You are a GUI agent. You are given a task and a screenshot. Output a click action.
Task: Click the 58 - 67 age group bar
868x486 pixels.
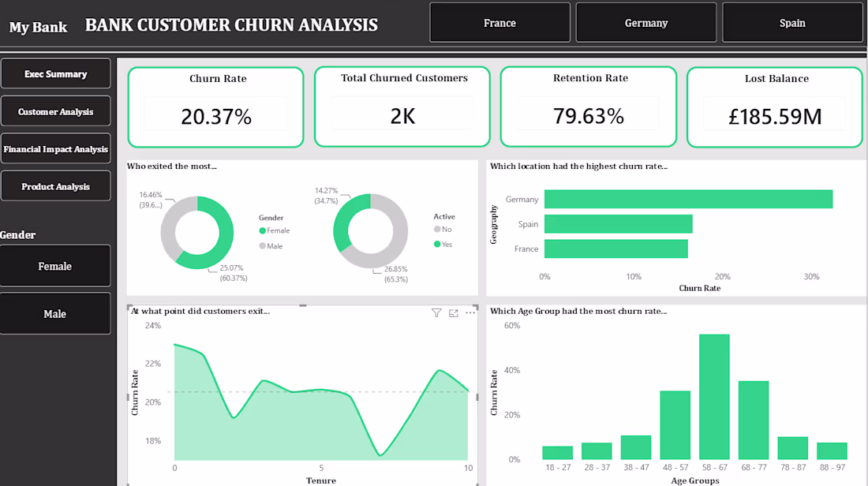tap(714, 397)
